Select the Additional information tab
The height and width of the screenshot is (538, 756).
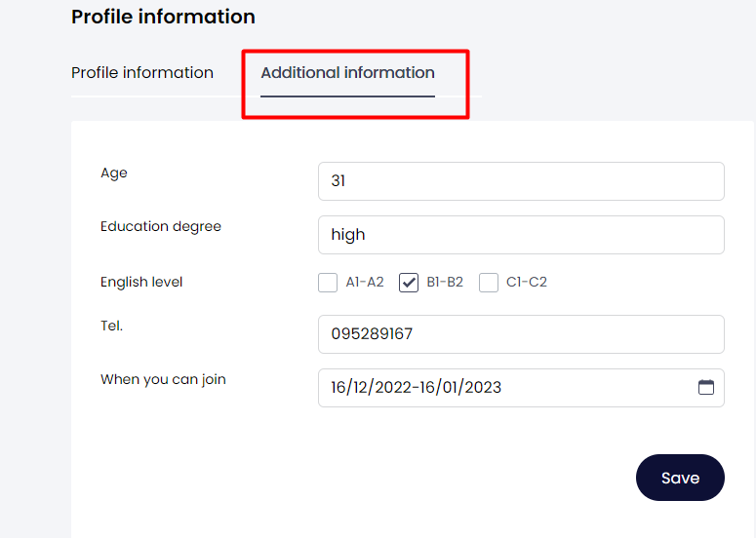coord(347,73)
